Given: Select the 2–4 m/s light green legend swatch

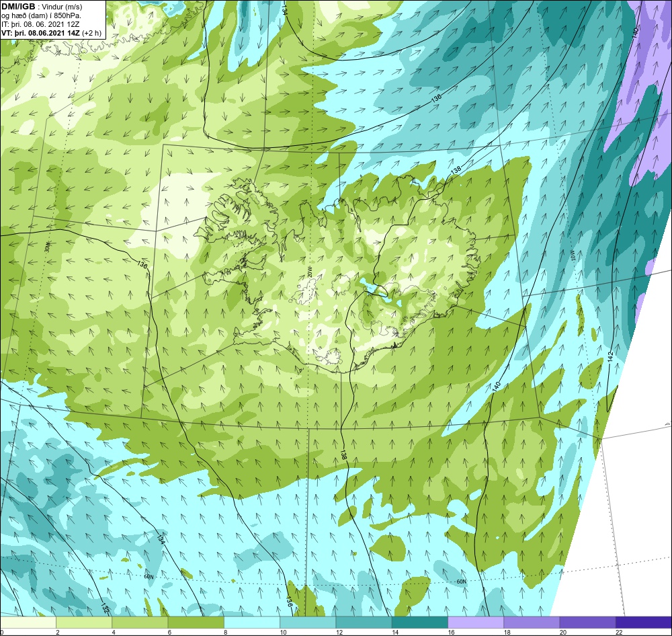Looking at the screenshot, I should pos(84,622).
